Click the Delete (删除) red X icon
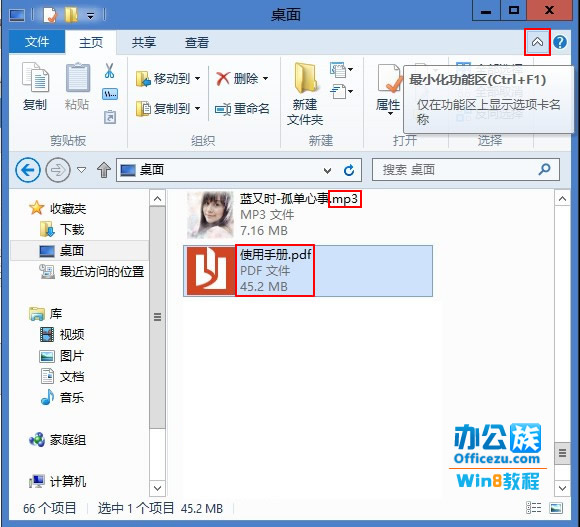Image resolution: width=580 pixels, height=527 pixels. [x=223, y=78]
